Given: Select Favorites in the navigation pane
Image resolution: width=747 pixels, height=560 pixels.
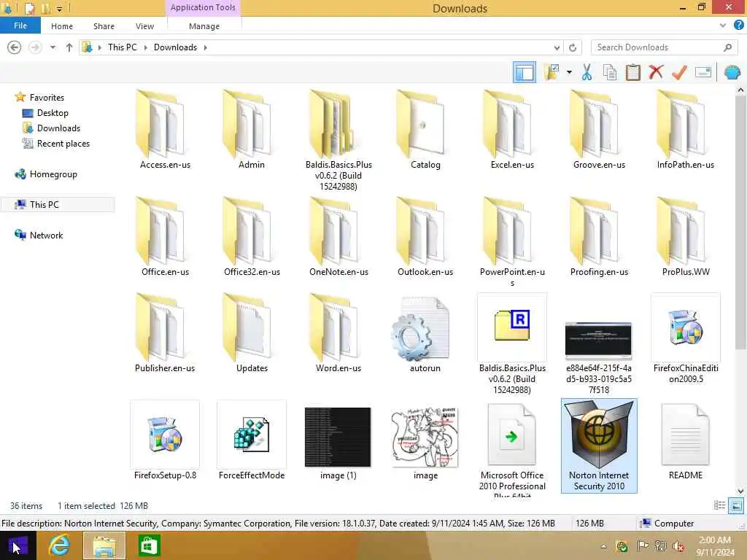Looking at the screenshot, I should (x=47, y=97).
